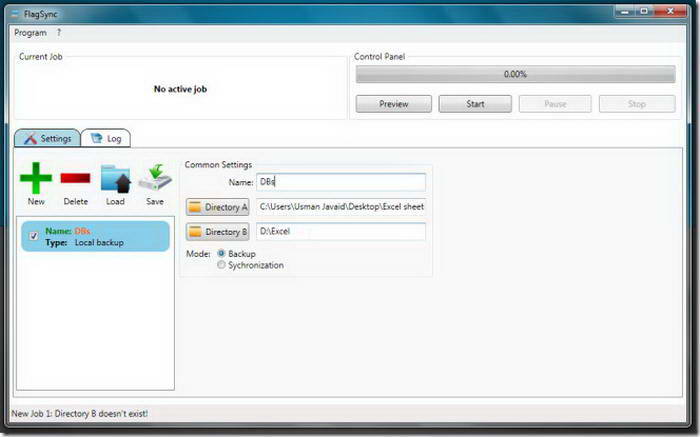Screen dimensions: 700x437
Task: Switch to the Settings tab
Action: (x=47, y=138)
